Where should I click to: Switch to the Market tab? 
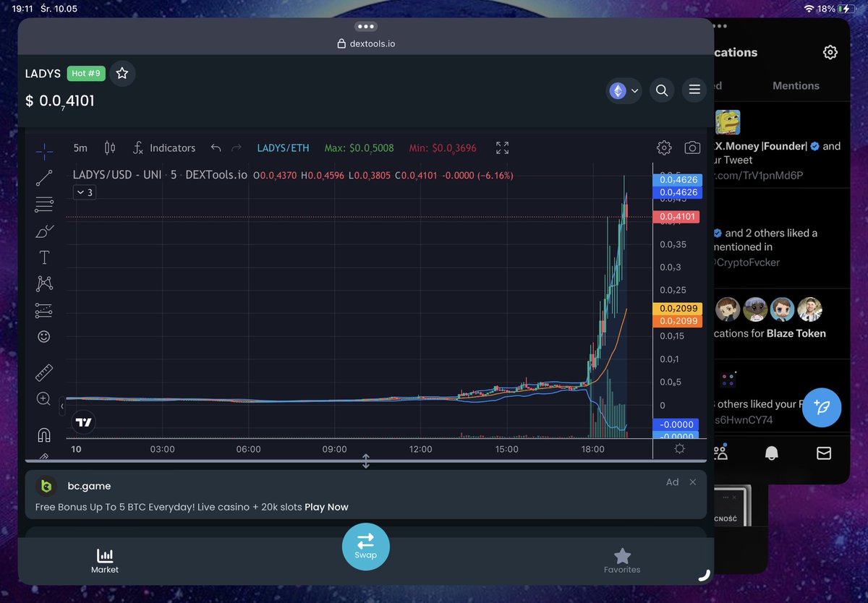[x=105, y=561]
